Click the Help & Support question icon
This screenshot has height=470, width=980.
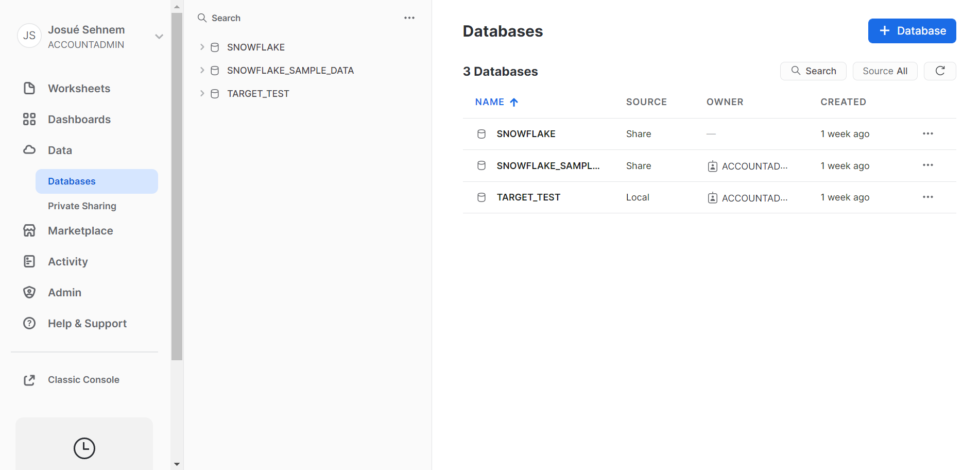pos(29,323)
